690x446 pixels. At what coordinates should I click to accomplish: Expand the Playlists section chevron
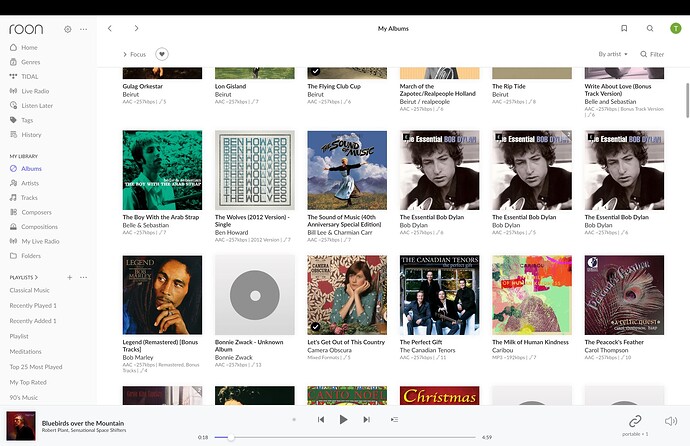36,278
